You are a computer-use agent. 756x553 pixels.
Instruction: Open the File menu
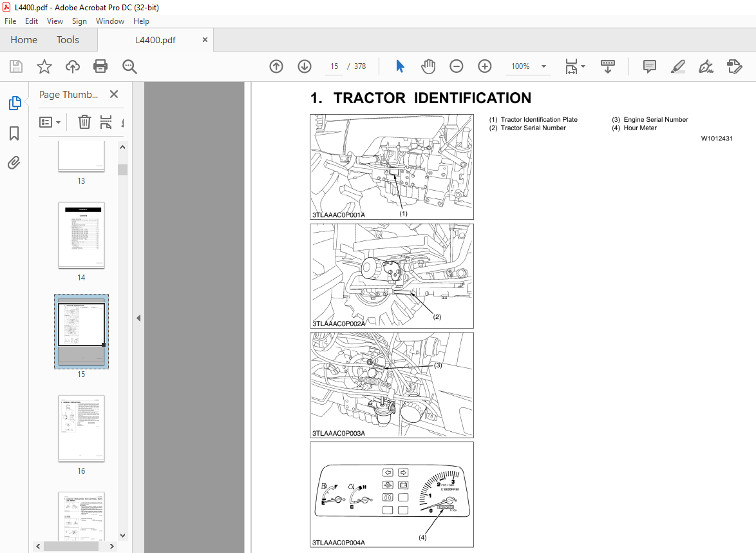(10, 21)
